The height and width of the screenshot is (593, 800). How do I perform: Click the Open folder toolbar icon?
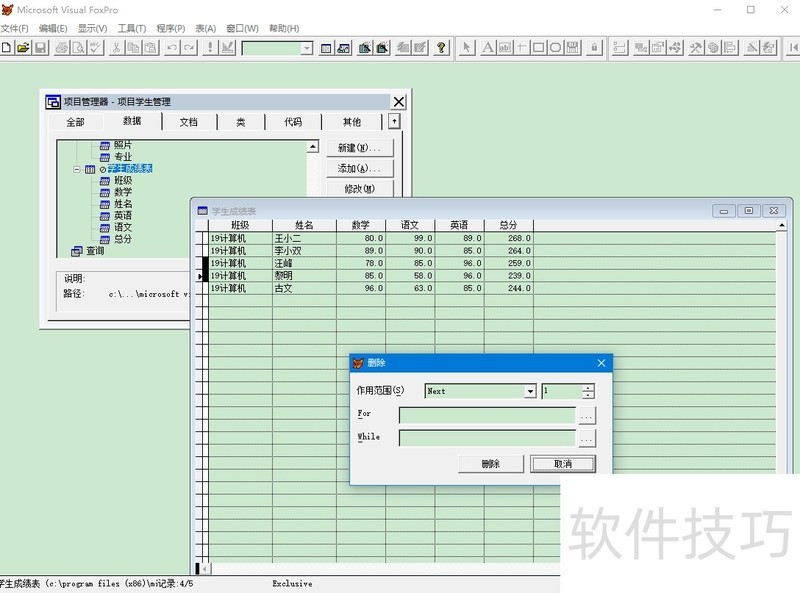(x=23, y=48)
